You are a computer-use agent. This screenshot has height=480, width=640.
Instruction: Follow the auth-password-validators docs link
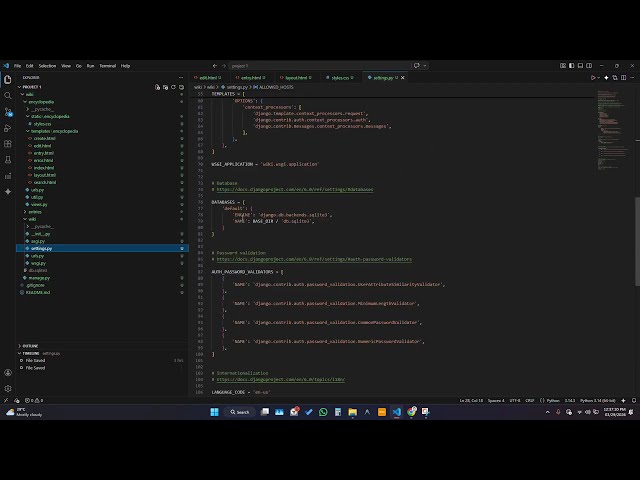coord(314,259)
